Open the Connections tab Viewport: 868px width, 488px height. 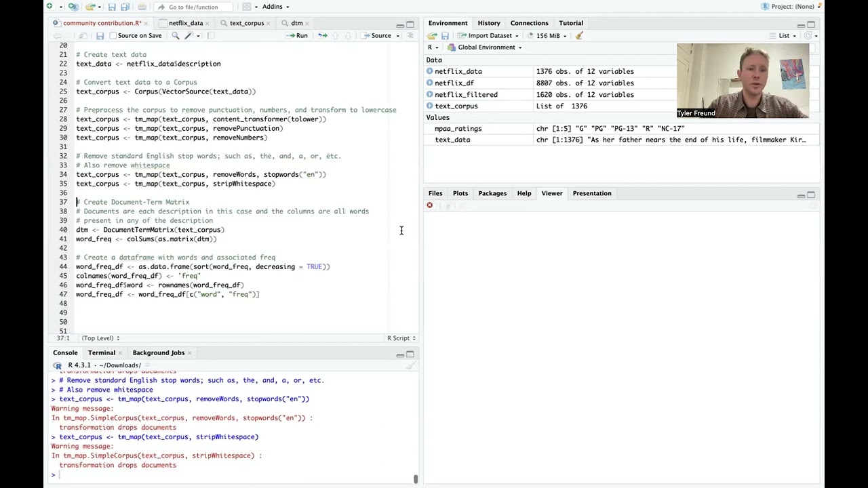(x=529, y=23)
